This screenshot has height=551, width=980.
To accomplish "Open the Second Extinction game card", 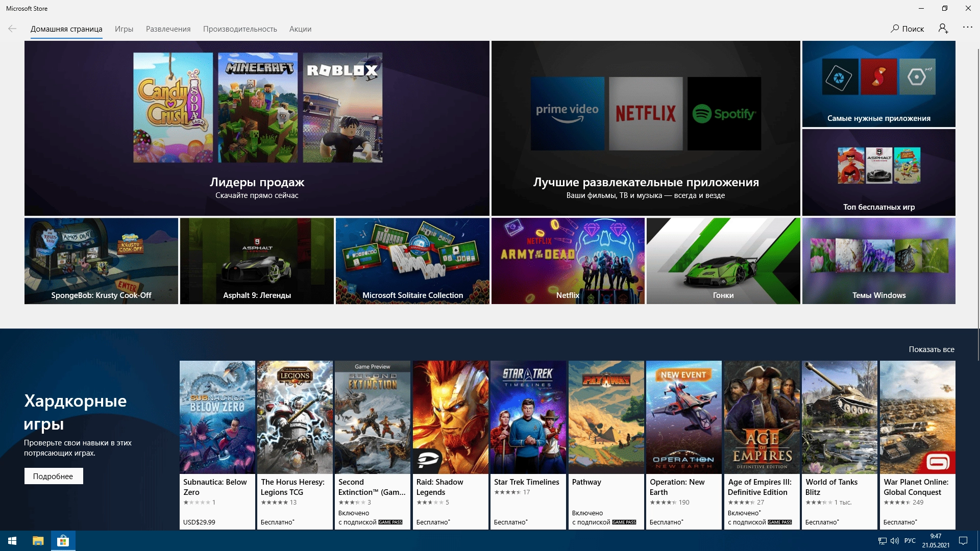I will click(373, 445).
